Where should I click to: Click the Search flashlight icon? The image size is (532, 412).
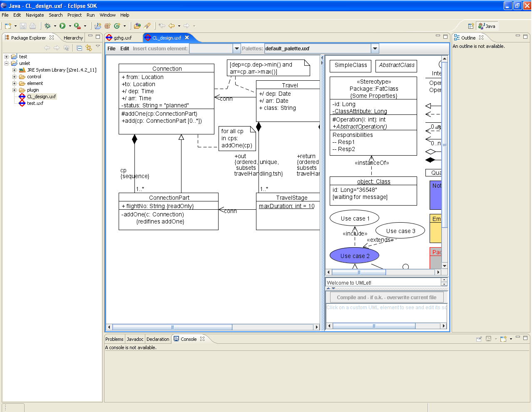(x=147, y=26)
